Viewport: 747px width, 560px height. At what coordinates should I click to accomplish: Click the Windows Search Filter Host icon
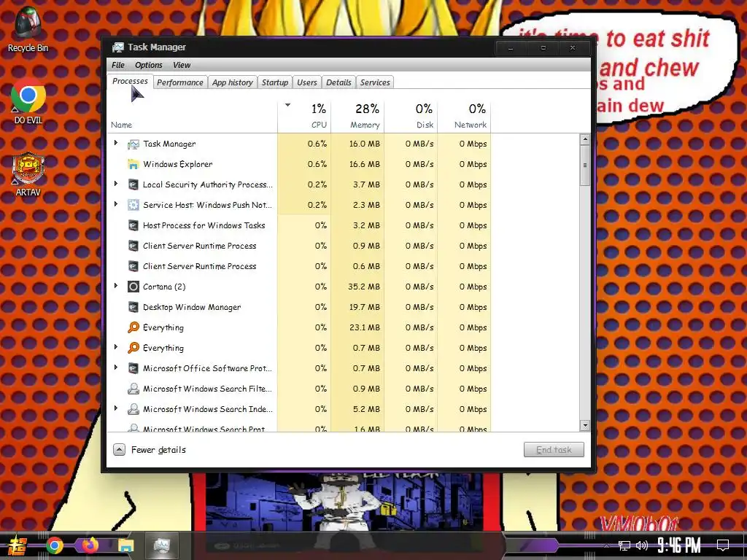point(133,389)
